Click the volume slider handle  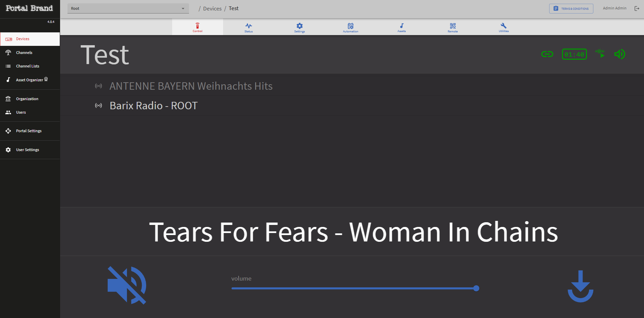coord(476,288)
